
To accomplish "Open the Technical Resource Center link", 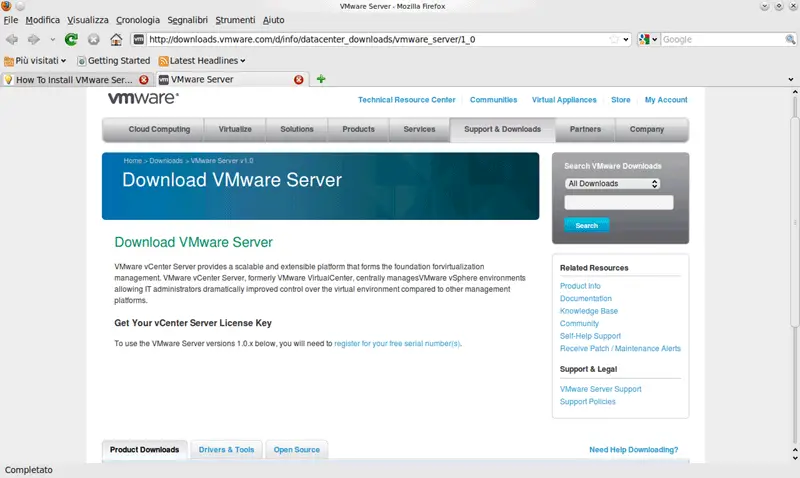I will tap(407, 100).
